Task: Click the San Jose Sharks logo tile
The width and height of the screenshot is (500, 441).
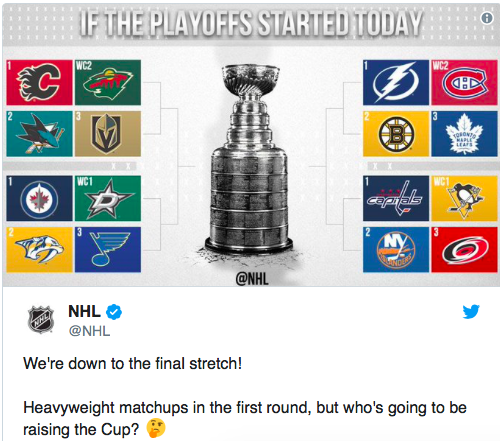Action: [39, 134]
